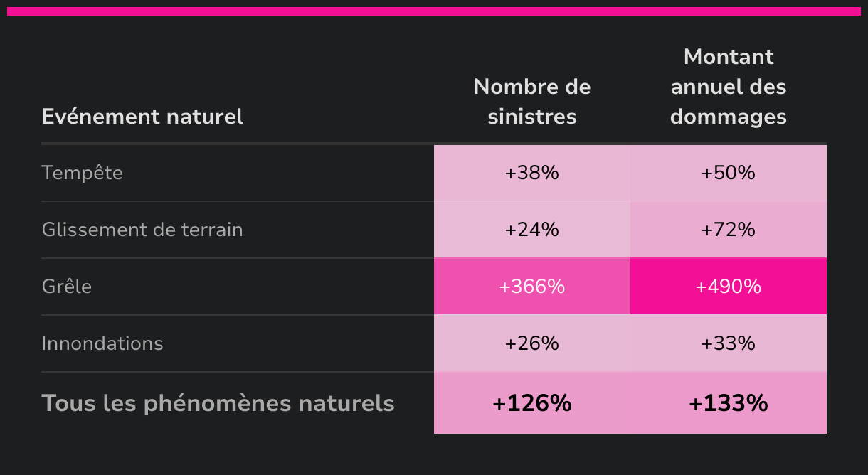This screenshot has width=868, height=475.
Task: Click the bold +133% total dommages cell
Action: click(728, 403)
